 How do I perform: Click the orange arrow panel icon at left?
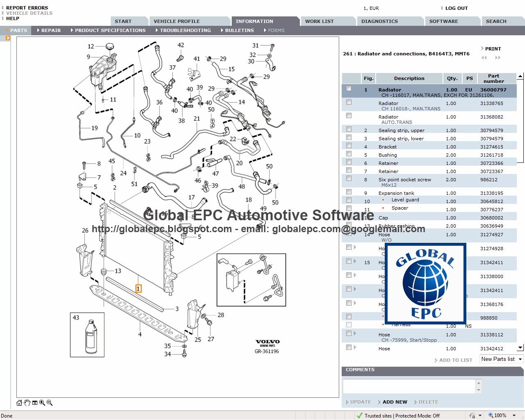[x=8, y=38]
